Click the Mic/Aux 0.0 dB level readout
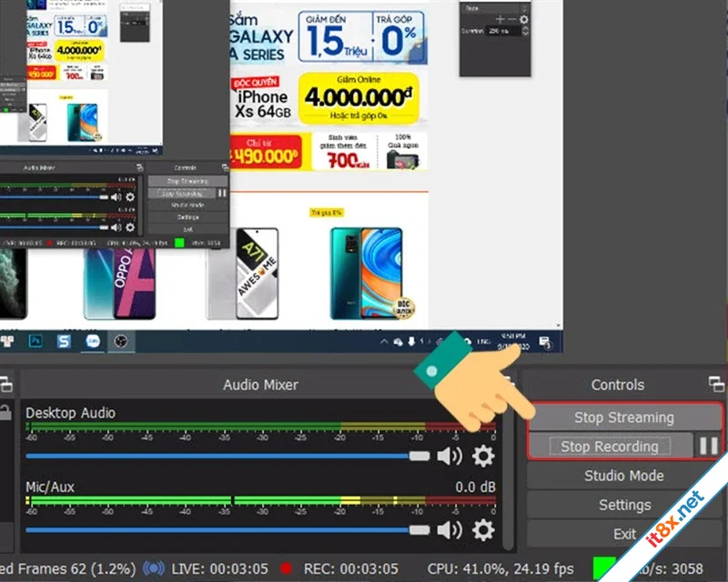 (475, 487)
